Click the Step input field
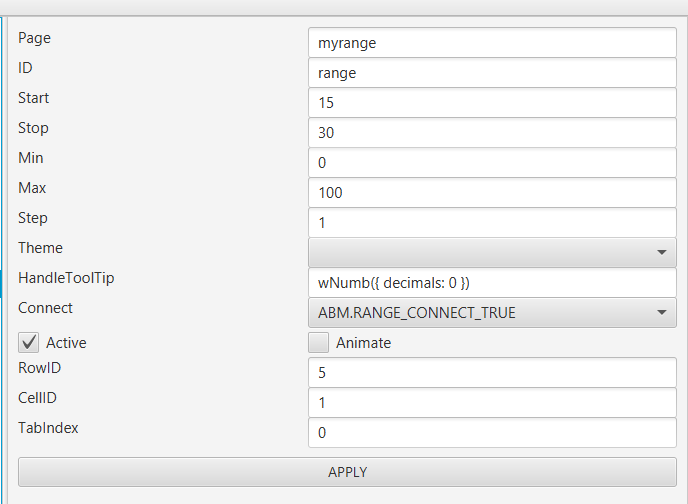The image size is (688, 504). 492,222
